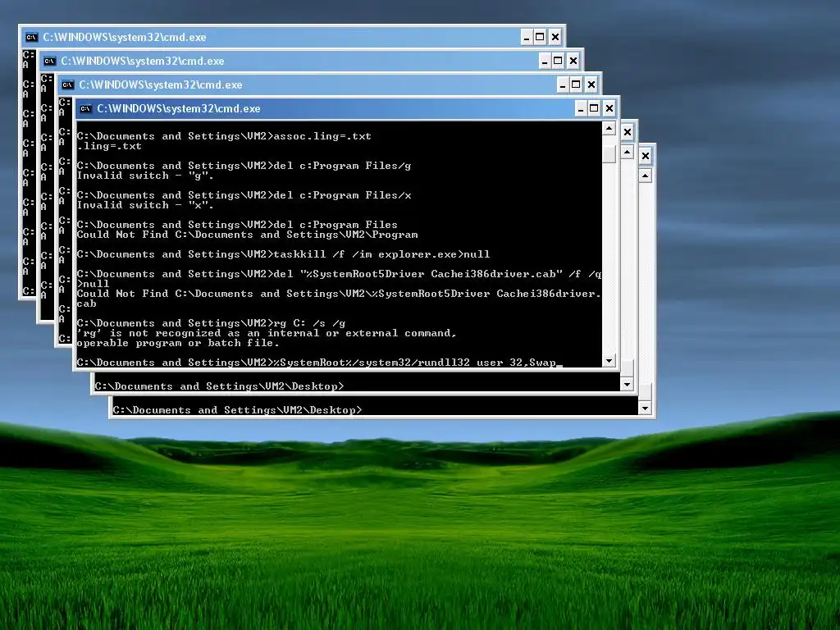Click the lowest 'VM2\Desktop>' prompt line
840x630 pixels.
[x=237, y=410]
